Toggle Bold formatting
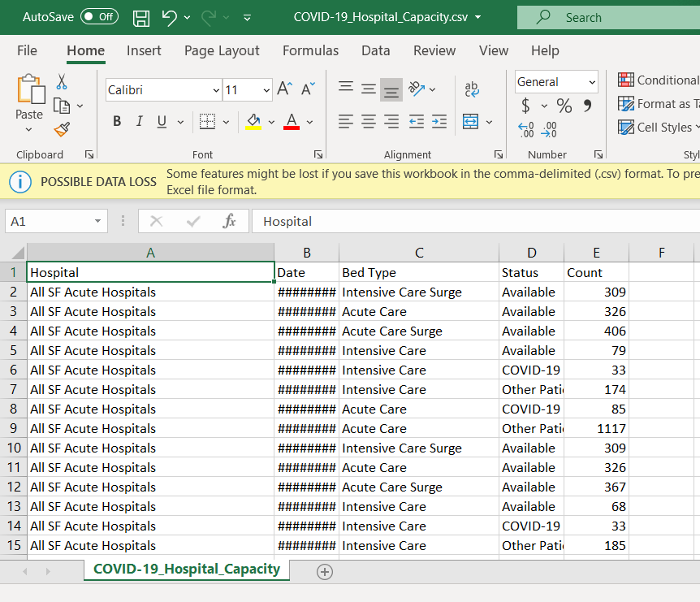The image size is (700, 602). point(117,122)
